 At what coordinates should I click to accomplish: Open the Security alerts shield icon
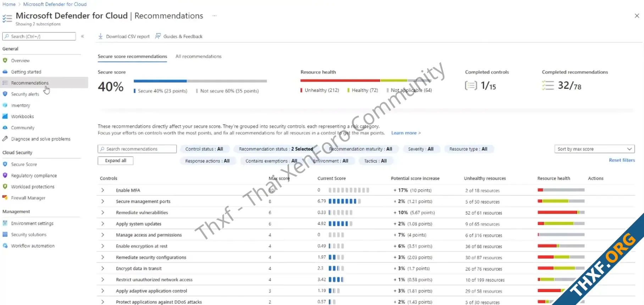pos(5,94)
